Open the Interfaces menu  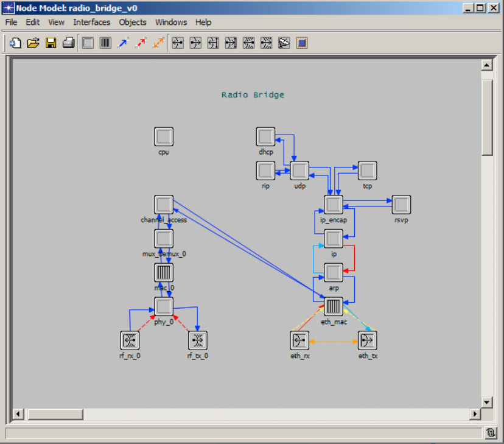pos(91,22)
